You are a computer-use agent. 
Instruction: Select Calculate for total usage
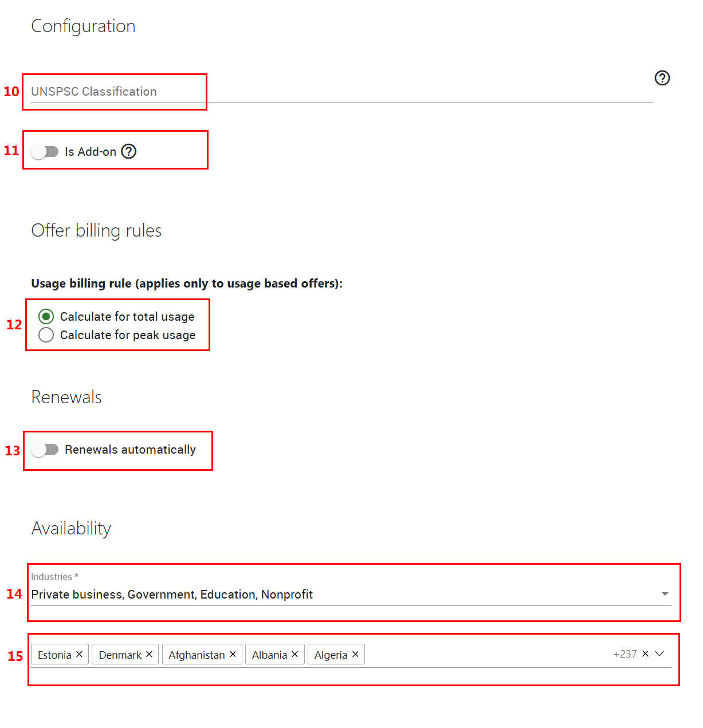click(46, 316)
